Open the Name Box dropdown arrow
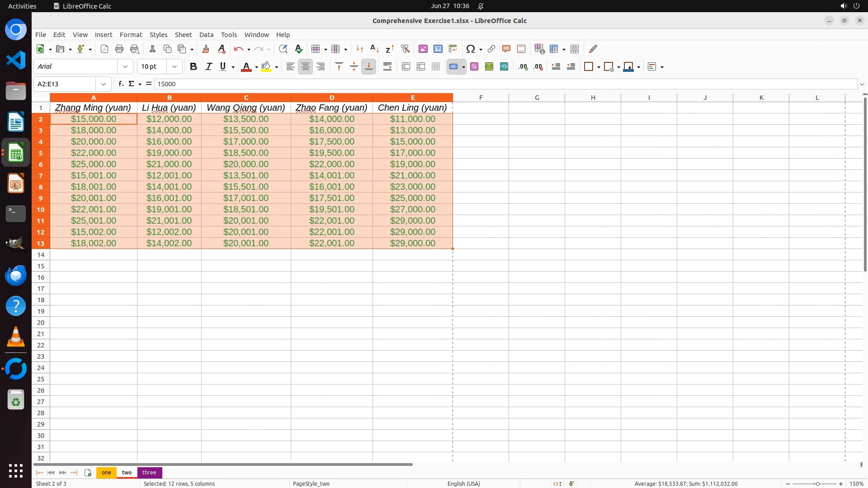The height and width of the screenshot is (488, 868). pyautogui.click(x=104, y=84)
